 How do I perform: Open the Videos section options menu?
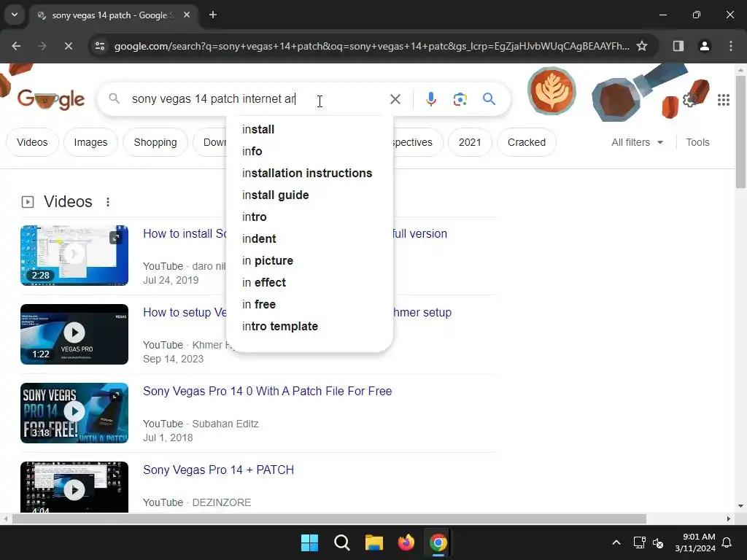tap(108, 202)
